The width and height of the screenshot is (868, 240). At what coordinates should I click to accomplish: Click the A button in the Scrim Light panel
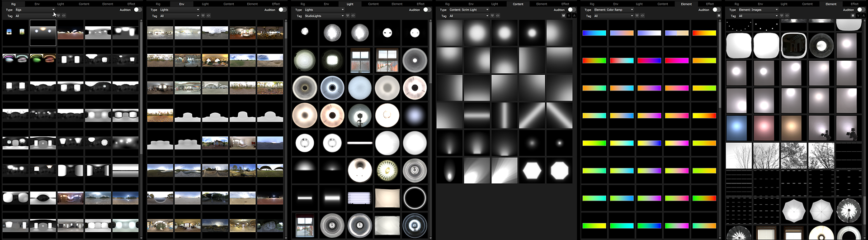pos(574,16)
